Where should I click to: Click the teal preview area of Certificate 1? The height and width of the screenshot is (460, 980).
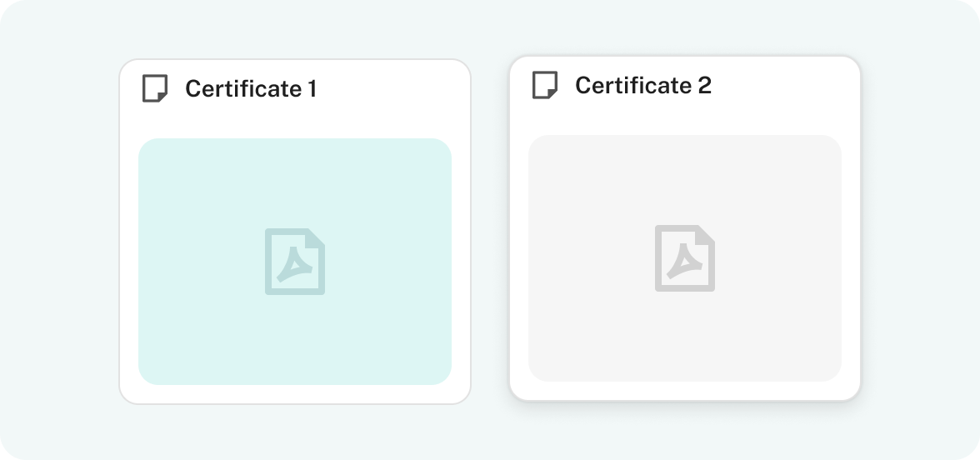click(x=295, y=262)
